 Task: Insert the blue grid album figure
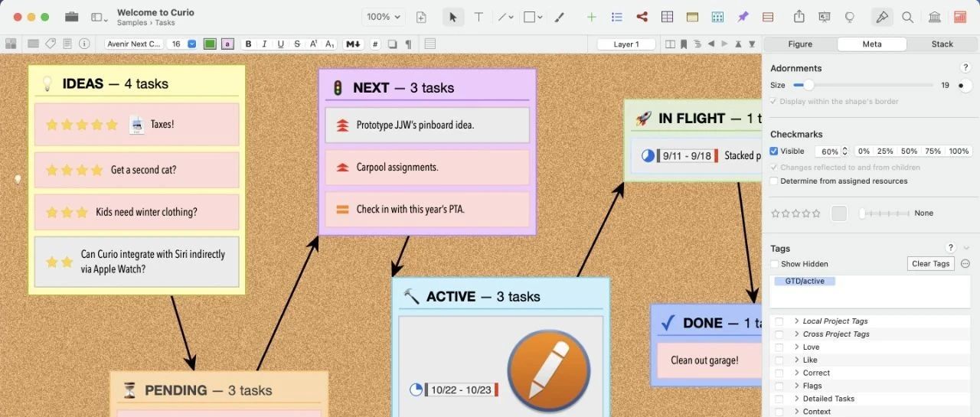(717, 17)
